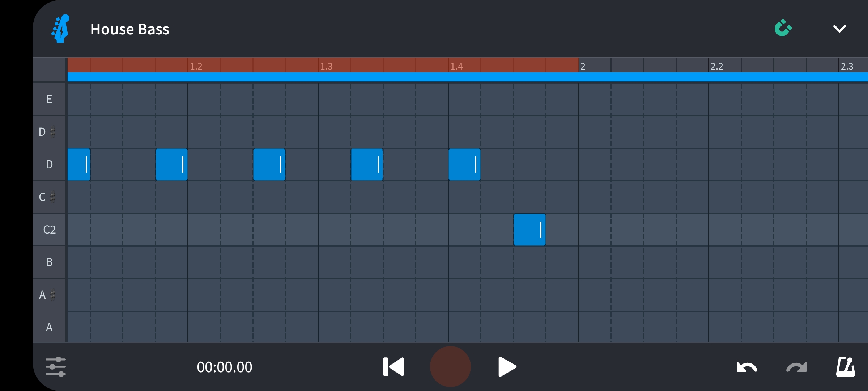Toggle the metronome
The width and height of the screenshot is (868, 391).
[x=845, y=367]
